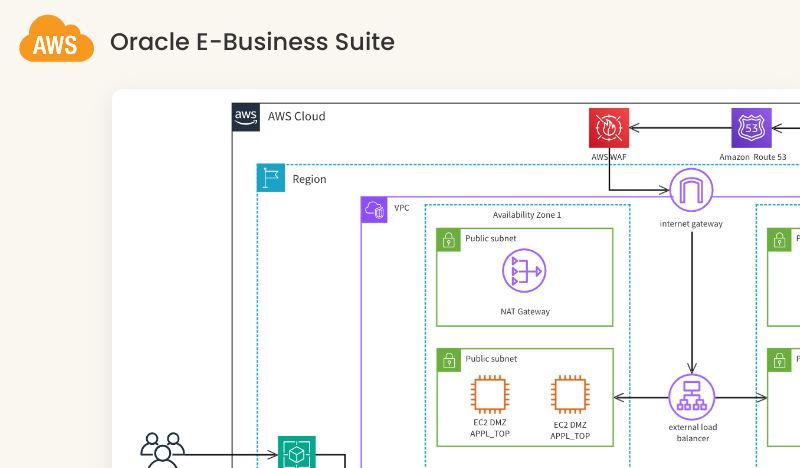
Task: Click the padlock icon level with the external load balancer
Action: (779, 360)
